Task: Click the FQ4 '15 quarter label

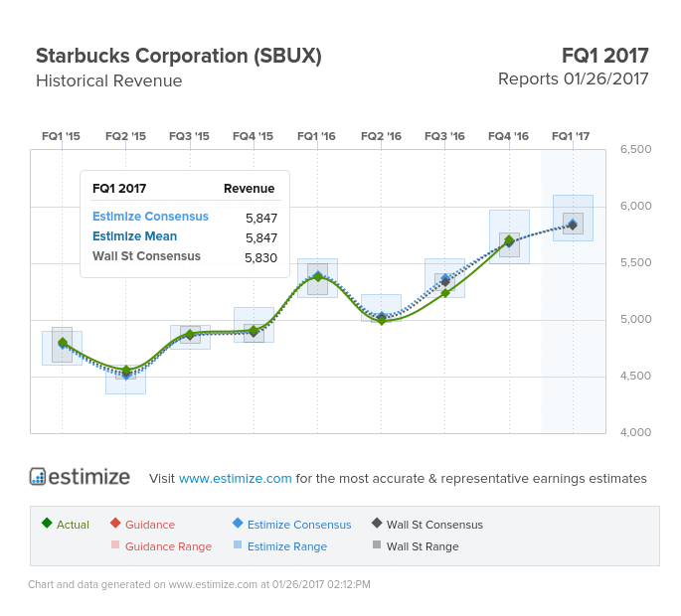Action: point(253,136)
